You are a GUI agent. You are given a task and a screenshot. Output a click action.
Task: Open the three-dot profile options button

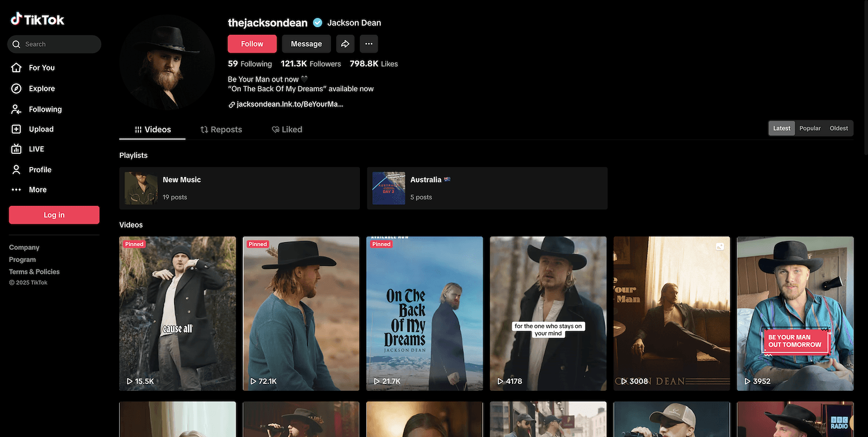pyautogui.click(x=369, y=44)
